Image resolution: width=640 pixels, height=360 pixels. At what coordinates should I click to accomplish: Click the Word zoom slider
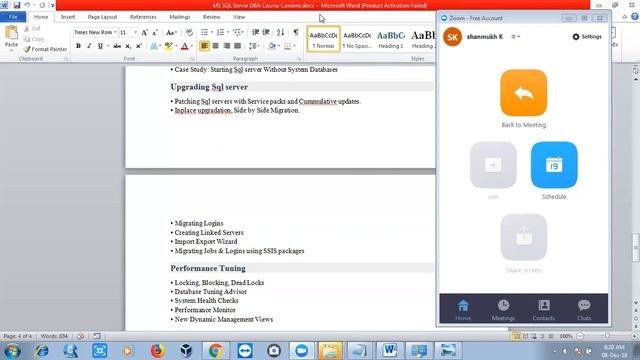point(607,336)
